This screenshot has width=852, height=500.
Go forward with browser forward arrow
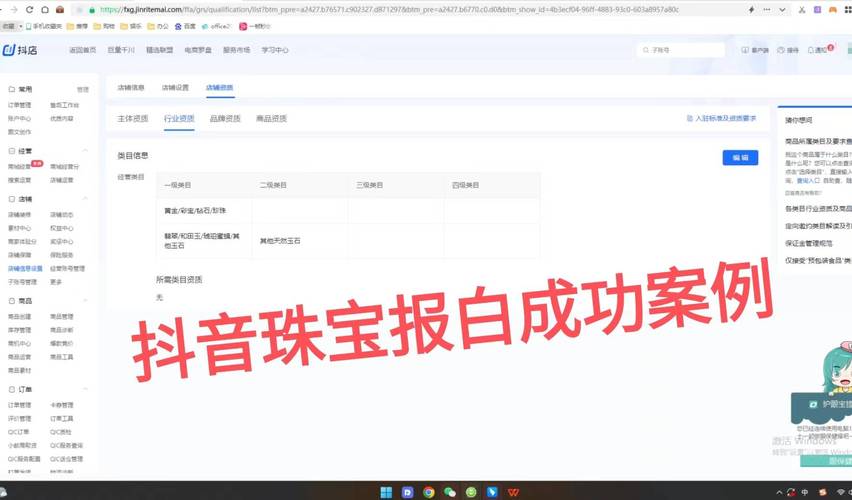[14, 10]
